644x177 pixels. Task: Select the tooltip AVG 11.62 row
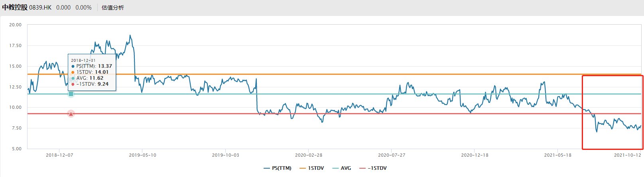[87, 78]
